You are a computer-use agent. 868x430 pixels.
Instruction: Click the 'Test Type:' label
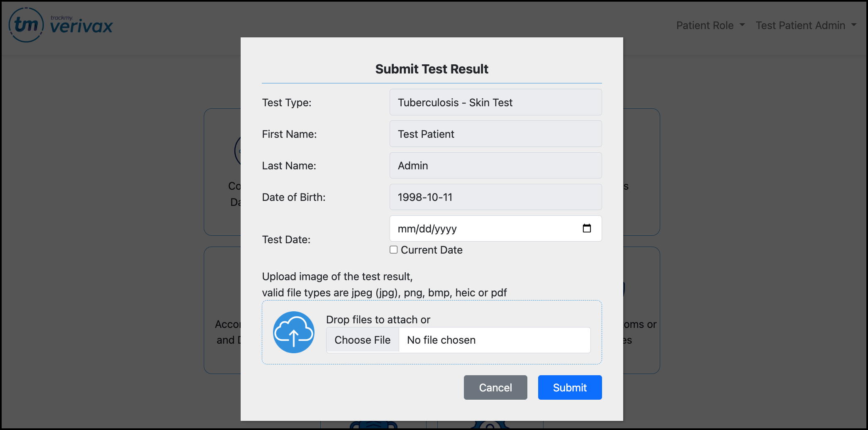(286, 103)
